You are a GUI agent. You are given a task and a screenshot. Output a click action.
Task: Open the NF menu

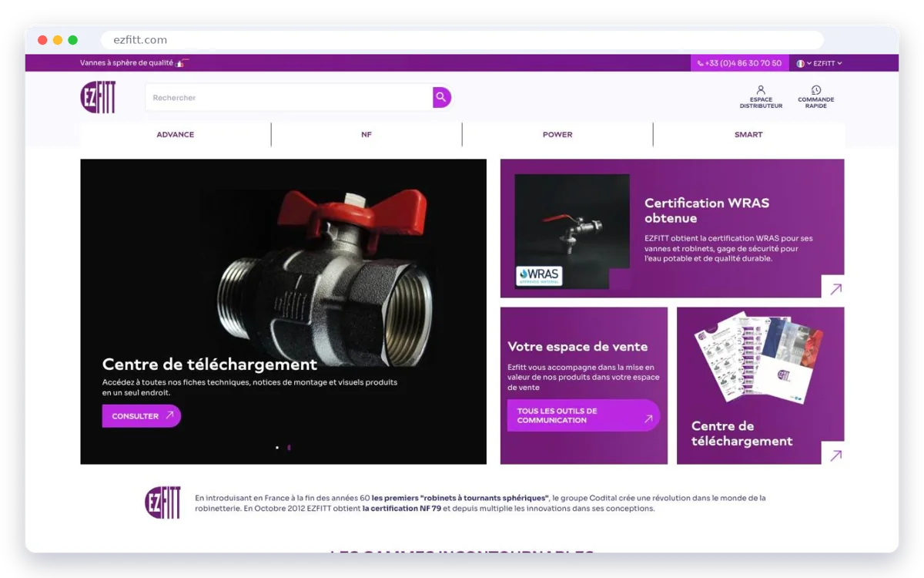[x=367, y=135]
